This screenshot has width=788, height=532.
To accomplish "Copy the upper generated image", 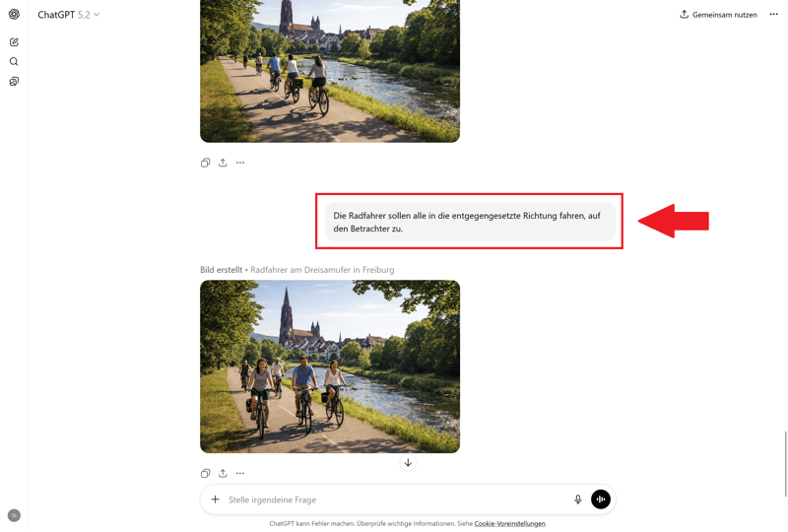I will (x=205, y=163).
